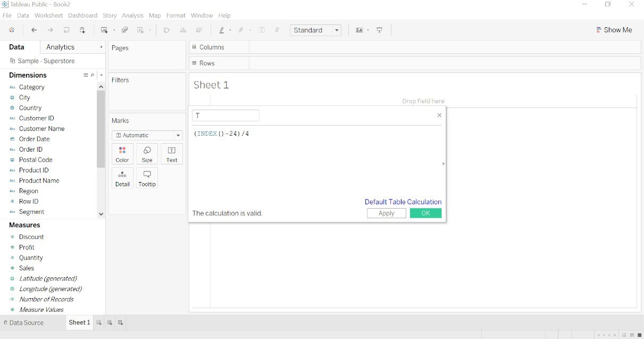644x339 pixels.
Task: Select the Category dimension field
Action: point(31,87)
